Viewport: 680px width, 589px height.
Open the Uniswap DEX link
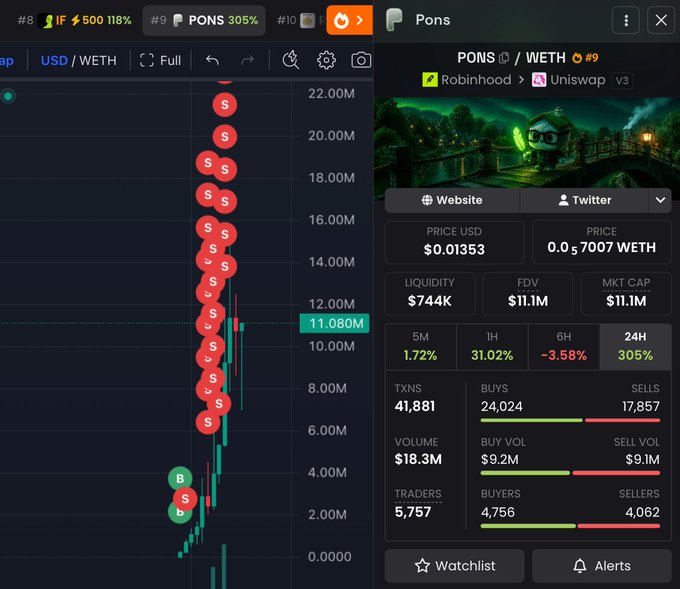pos(569,80)
